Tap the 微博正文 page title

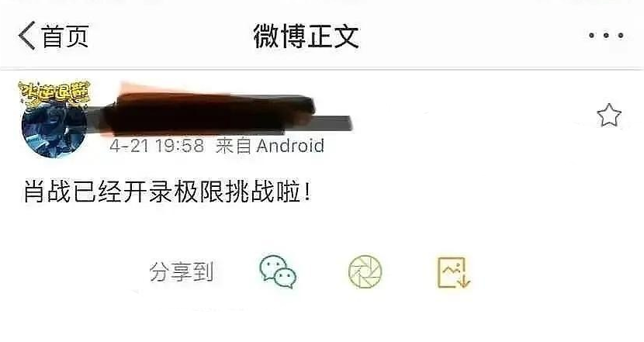point(306,36)
